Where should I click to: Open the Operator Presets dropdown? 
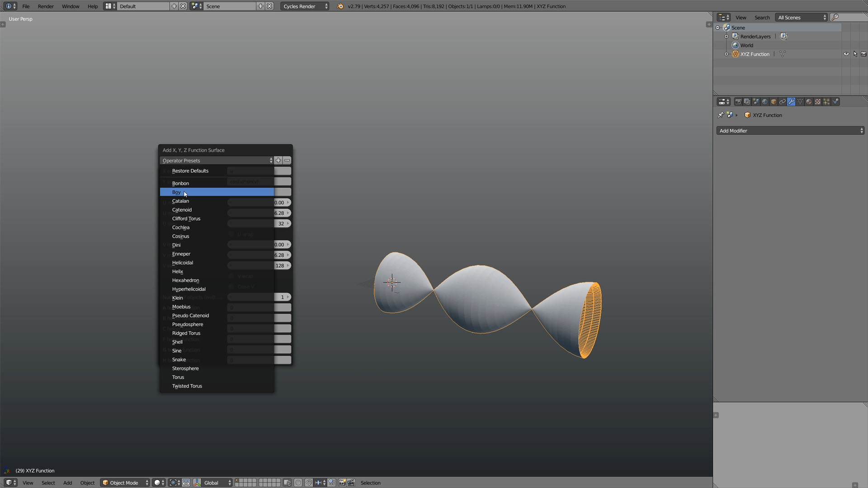coord(217,160)
